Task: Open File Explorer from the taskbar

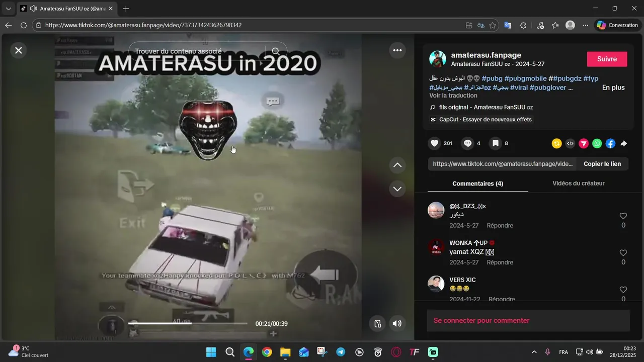Action: pos(285,352)
